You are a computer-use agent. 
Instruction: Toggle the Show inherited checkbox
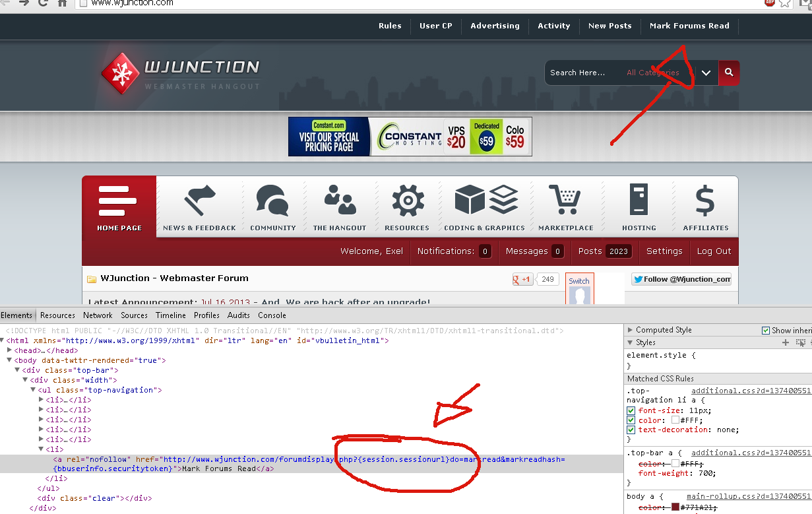click(766, 331)
